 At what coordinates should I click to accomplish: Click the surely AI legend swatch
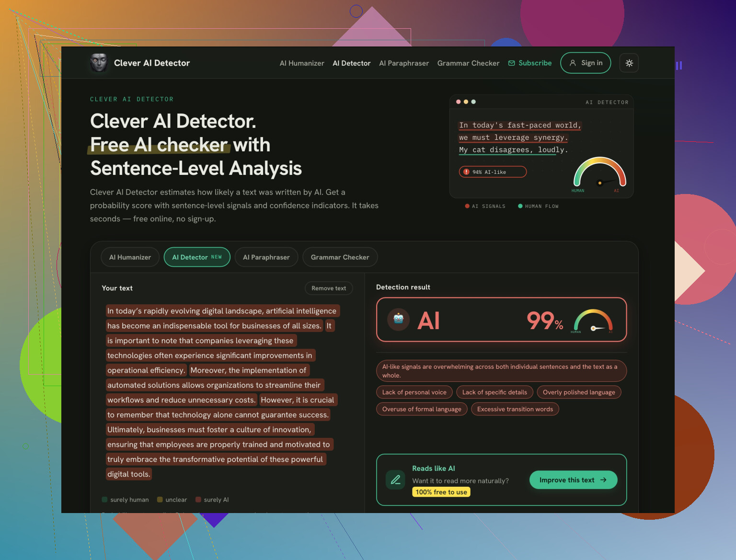198,500
